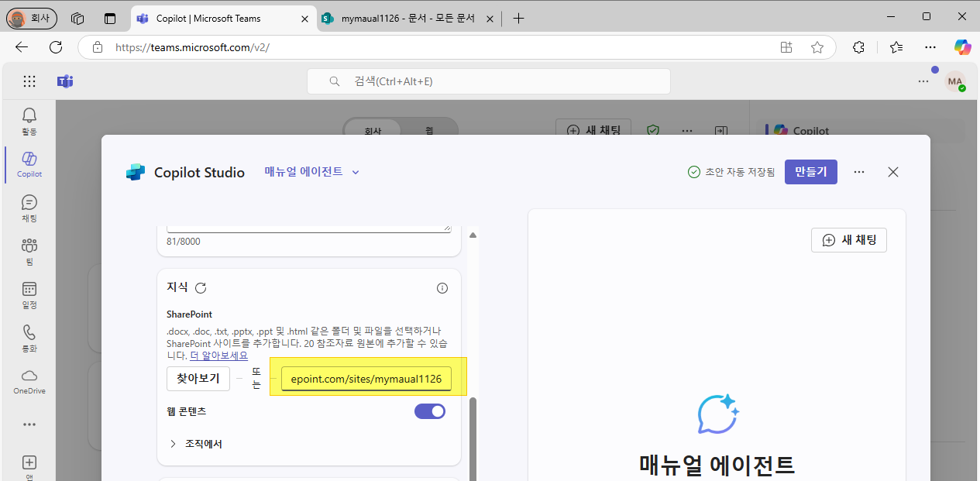Click the 81/8000 character count
The width and height of the screenshot is (980, 481).
pos(184,242)
